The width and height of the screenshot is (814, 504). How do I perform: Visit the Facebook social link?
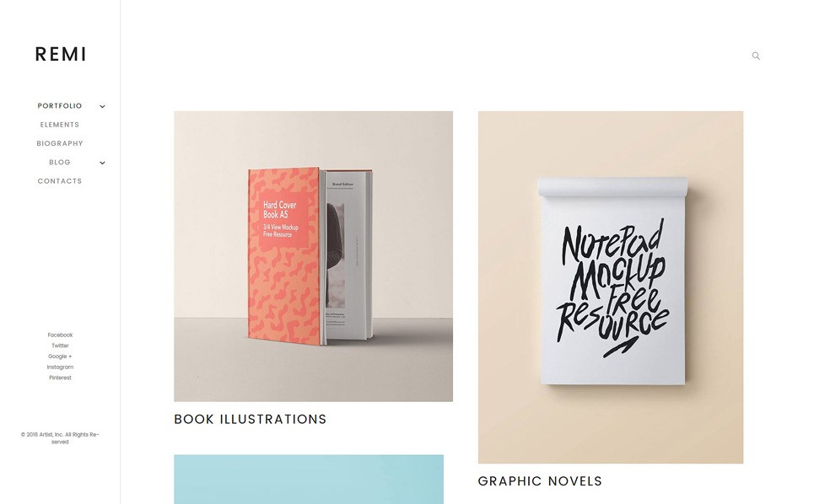[x=60, y=335]
